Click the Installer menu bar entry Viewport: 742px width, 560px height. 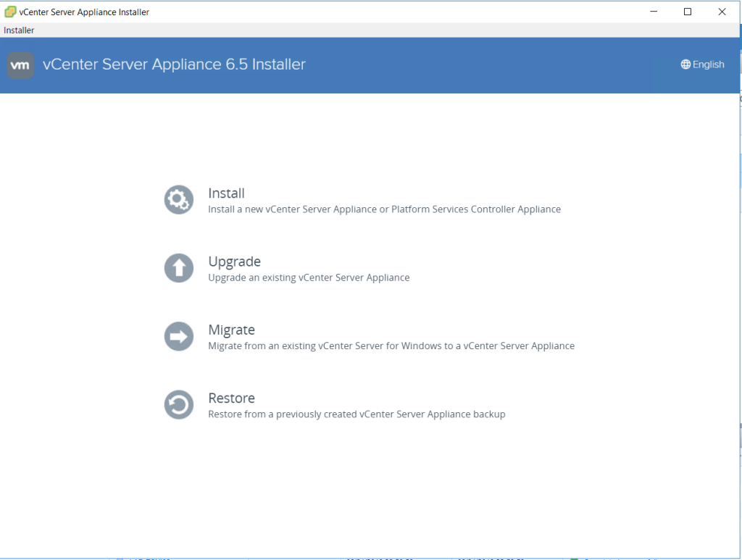19,30
